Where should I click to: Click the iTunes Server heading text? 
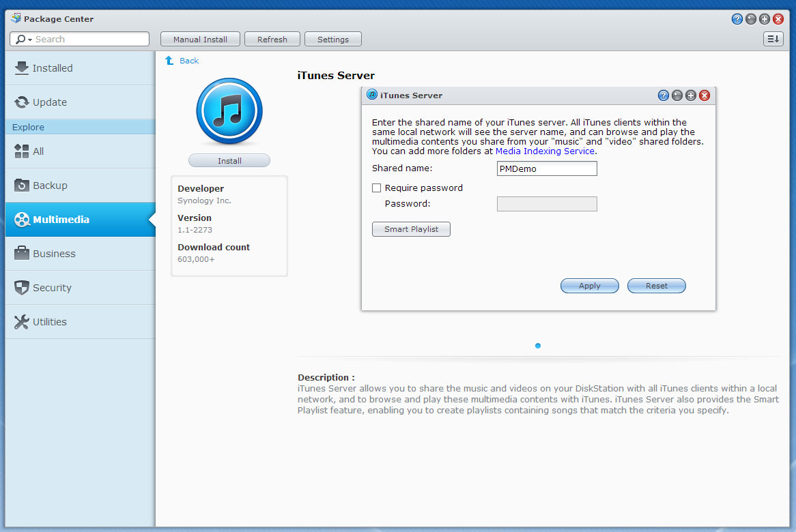point(336,76)
